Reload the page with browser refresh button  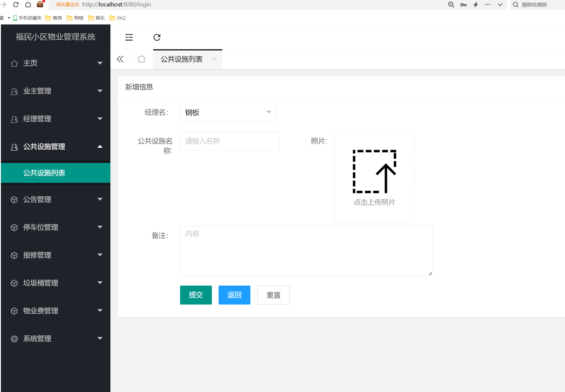tap(16, 5)
